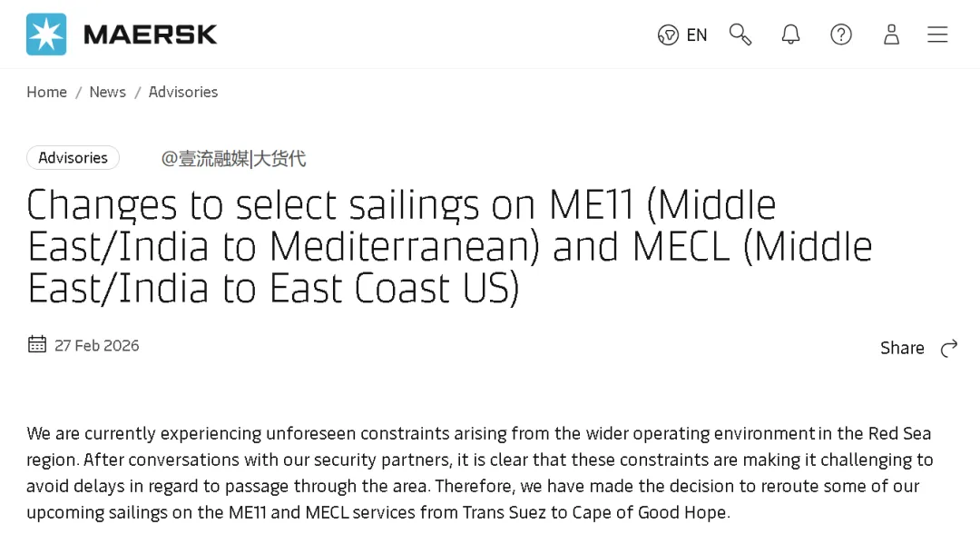Expand the hamburger menu
Screen dimensions: 980x544
point(937,35)
